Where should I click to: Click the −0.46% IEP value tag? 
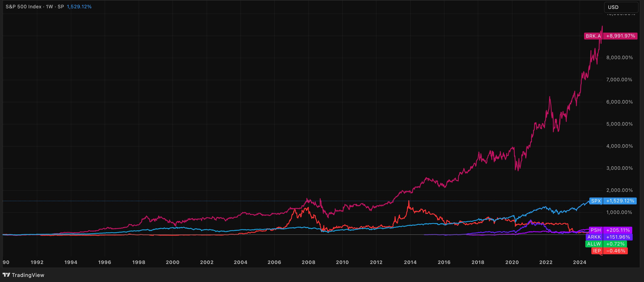coord(615,251)
